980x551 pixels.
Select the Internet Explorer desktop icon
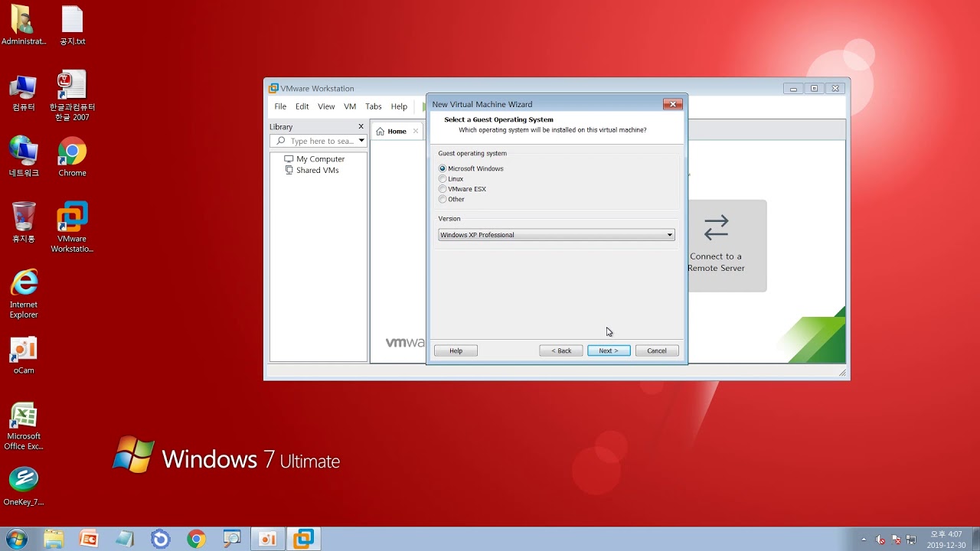point(24,294)
